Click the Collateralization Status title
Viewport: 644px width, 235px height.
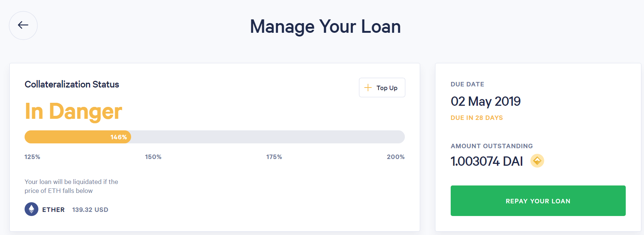click(72, 85)
